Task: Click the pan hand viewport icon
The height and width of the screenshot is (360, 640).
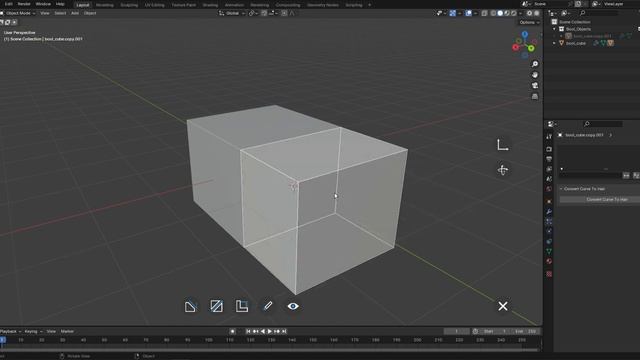Action: coord(535,75)
